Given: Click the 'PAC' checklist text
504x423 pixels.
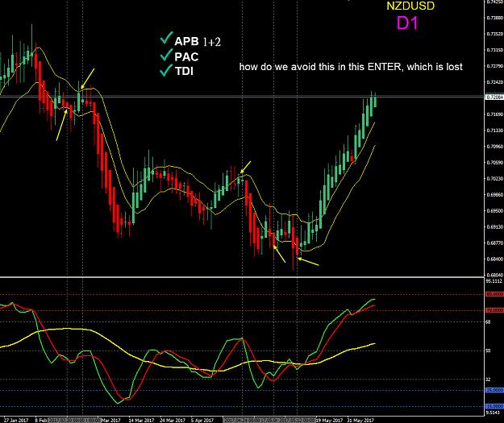Looking at the screenshot, I should (x=186, y=57).
